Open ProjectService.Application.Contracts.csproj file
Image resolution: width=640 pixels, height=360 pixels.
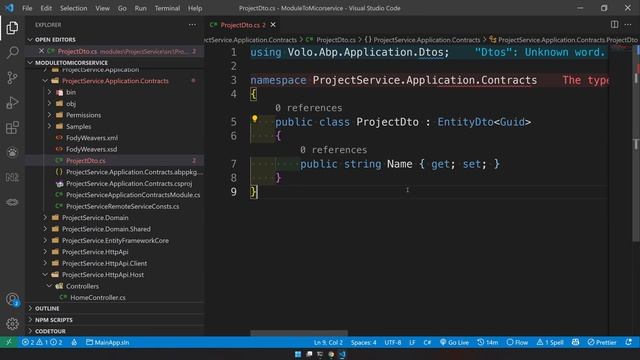[115, 184]
